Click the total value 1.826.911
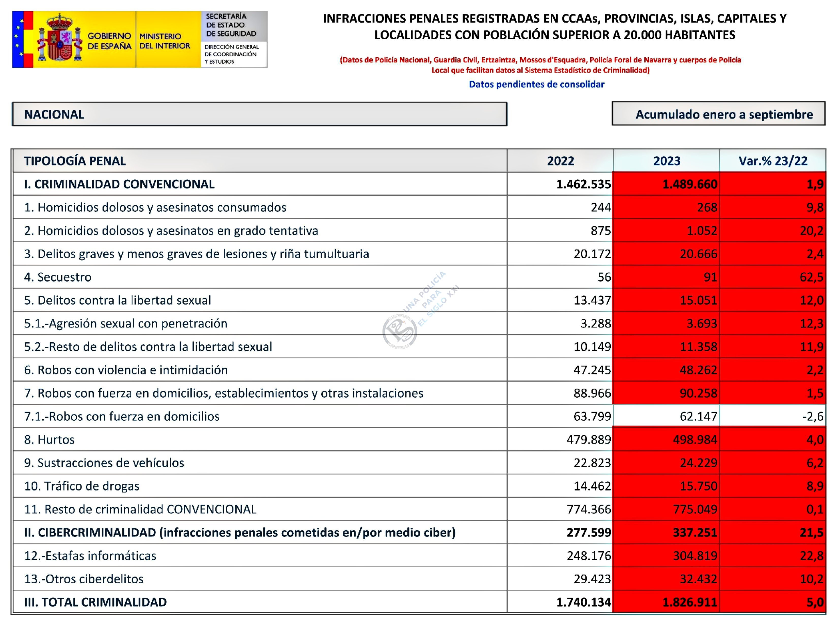This screenshot has width=840, height=623. (690, 602)
